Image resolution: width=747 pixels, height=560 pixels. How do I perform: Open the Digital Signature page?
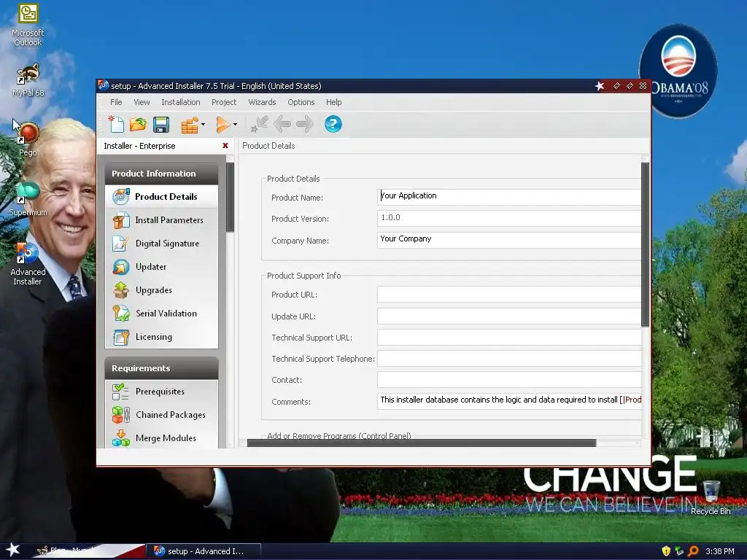click(x=161, y=244)
